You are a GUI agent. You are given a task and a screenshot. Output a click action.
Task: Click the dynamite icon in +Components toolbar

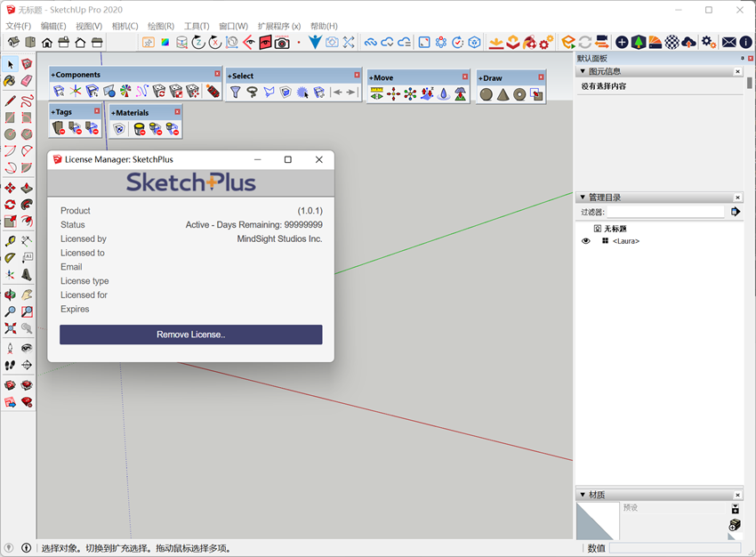(x=213, y=91)
